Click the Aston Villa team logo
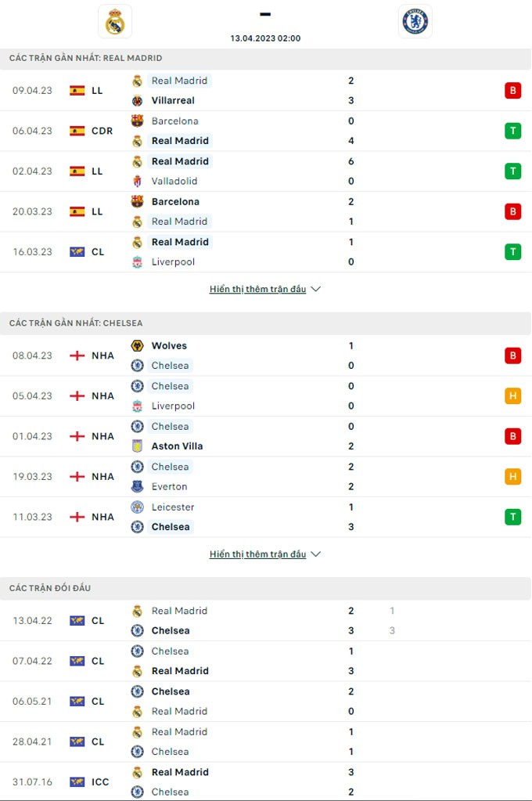Viewport: 532px width, 801px height. pos(137,446)
